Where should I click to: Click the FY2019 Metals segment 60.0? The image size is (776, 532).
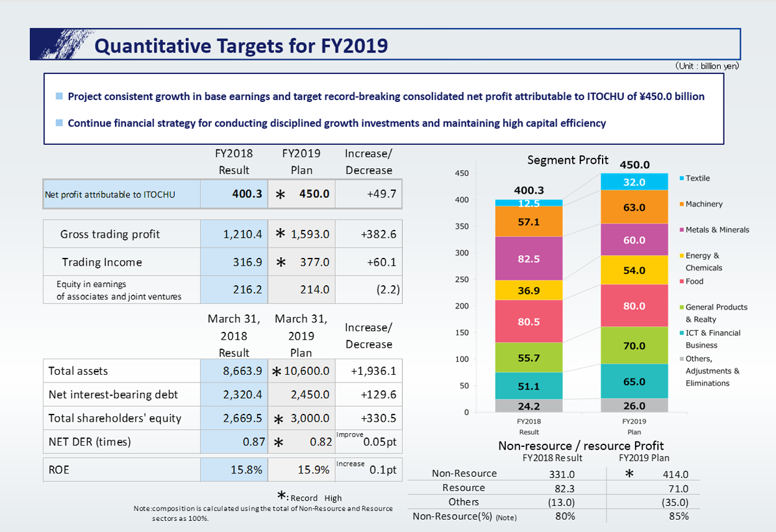[634, 240]
